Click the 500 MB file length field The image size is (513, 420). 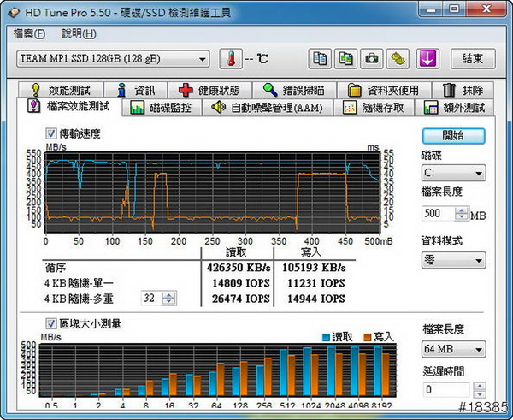click(437, 214)
